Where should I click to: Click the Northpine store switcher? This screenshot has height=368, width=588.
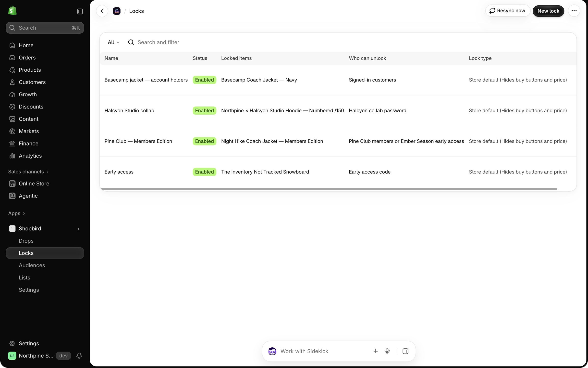31,355
